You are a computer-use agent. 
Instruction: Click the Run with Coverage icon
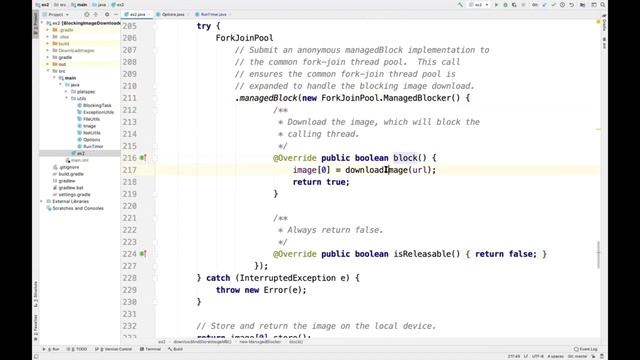pos(514,5)
